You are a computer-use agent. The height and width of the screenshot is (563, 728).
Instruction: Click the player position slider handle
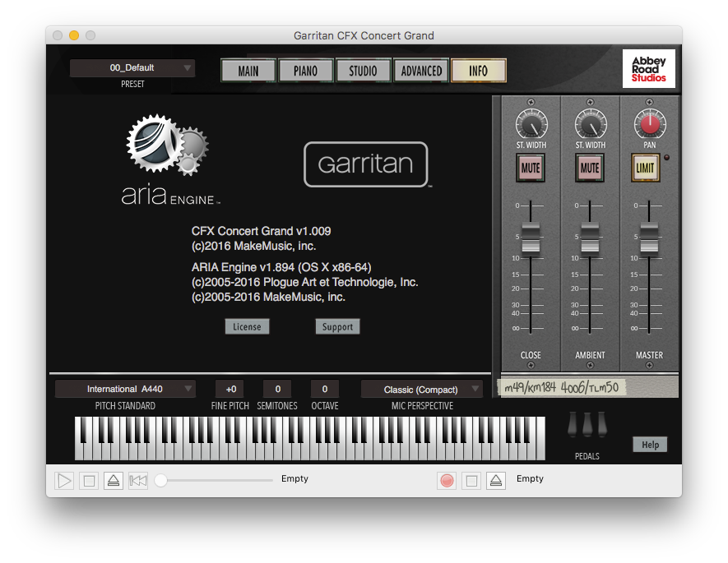160,481
